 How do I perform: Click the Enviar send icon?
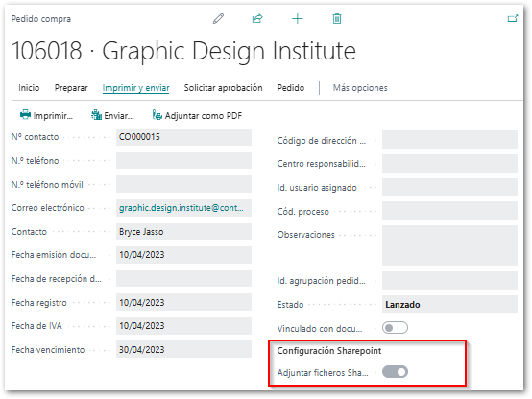[x=96, y=115]
